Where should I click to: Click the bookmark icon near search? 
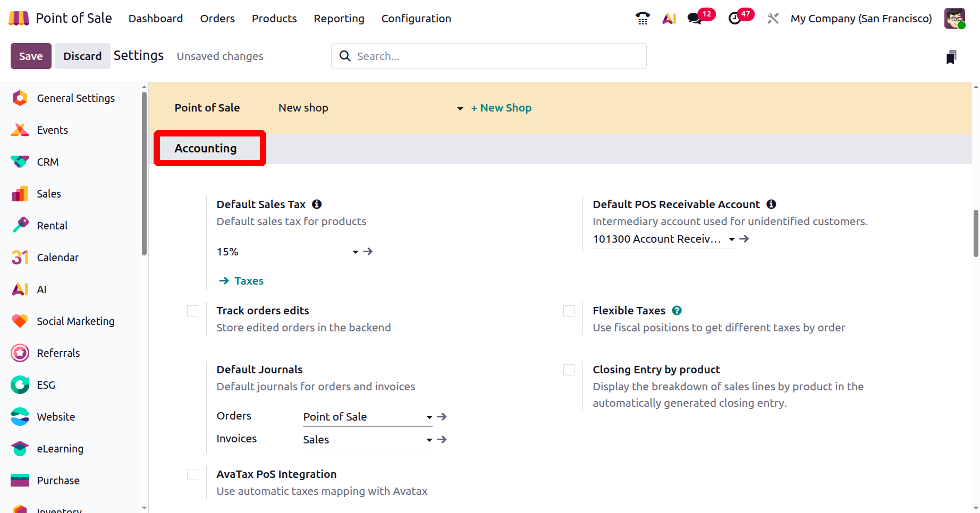[951, 57]
